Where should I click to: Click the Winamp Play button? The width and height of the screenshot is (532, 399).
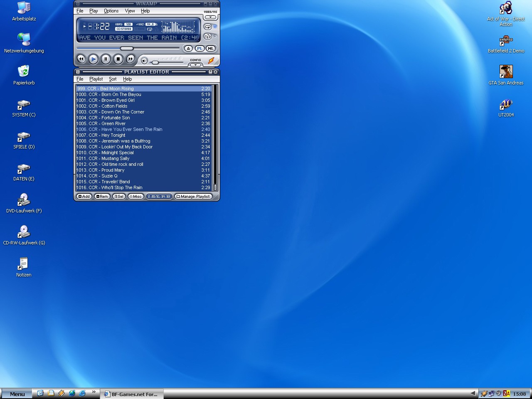(x=94, y=59)
